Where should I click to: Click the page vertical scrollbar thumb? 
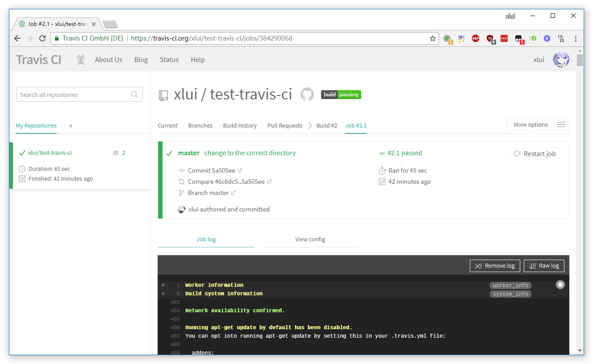580,60
